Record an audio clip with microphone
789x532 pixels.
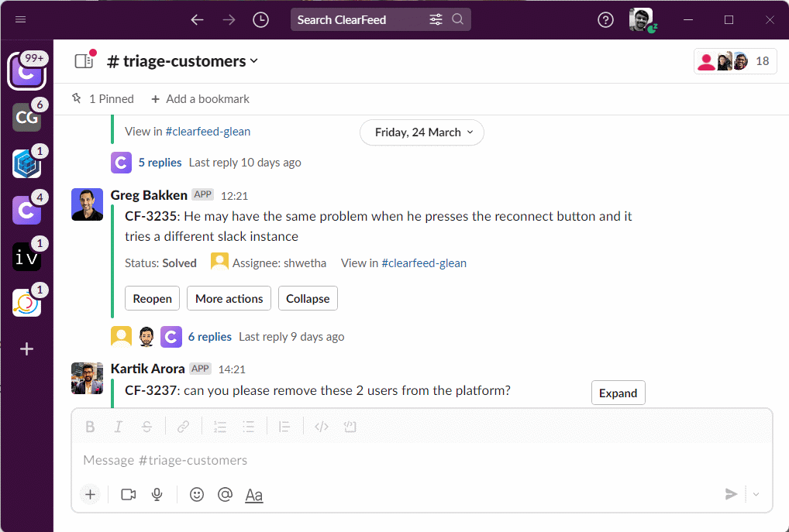pos(157,494)
